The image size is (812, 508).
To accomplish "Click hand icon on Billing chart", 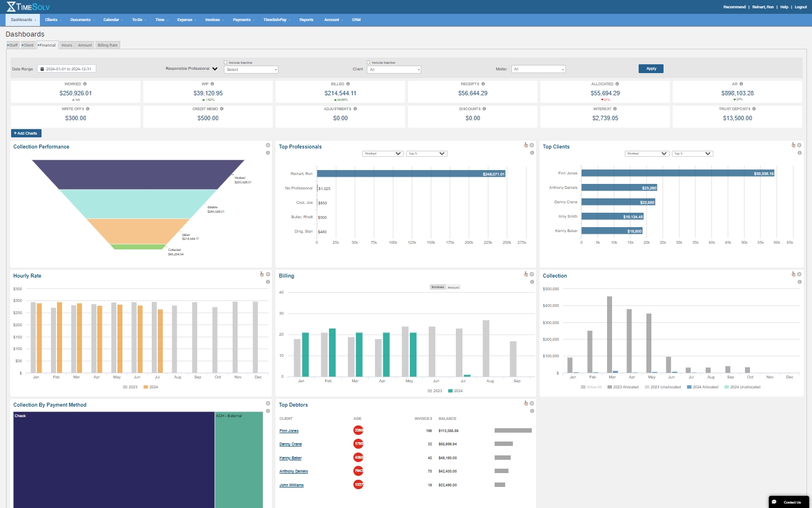I will pyautogui.click(x=526, y=274).
